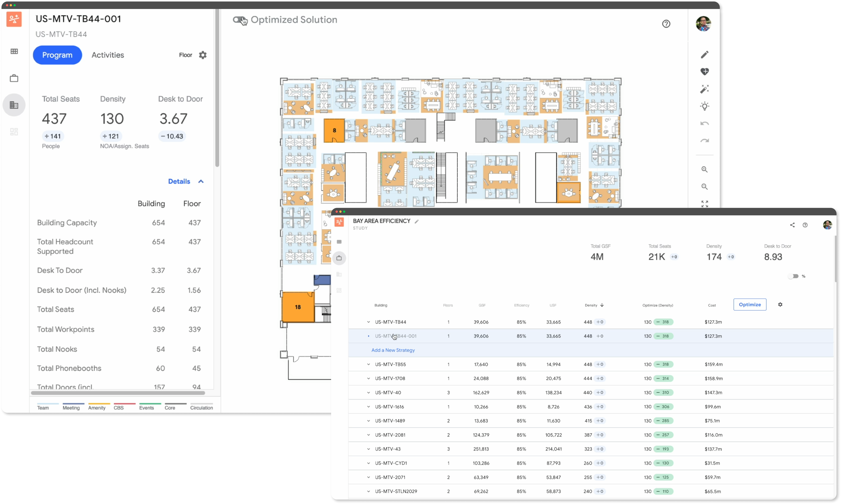Open the briefcase icon in the left sidebar
Image resolution: width=841 pixels, height=504 pixels.
click(x=14, y=78)
